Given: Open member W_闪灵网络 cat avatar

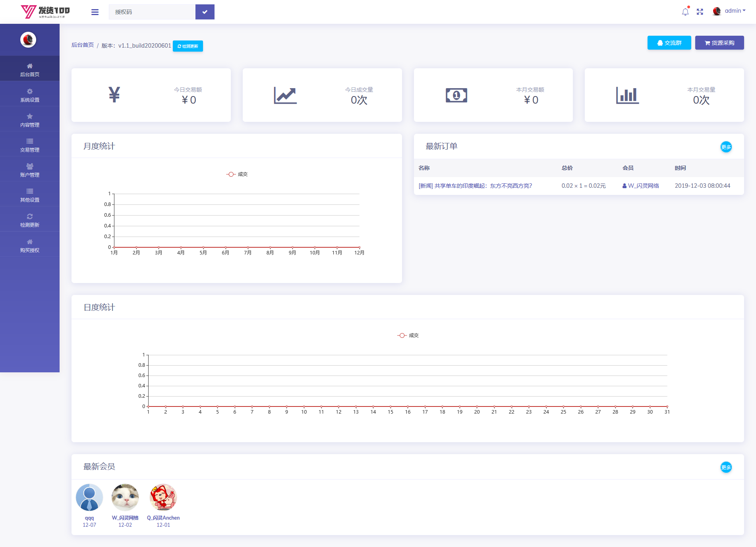Looking at the screenshot, I should 125,497.
